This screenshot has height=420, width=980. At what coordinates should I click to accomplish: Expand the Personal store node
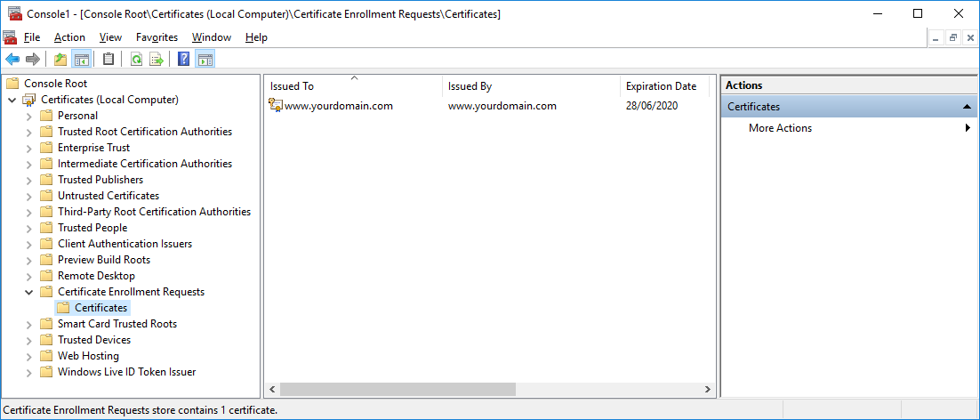coord(28,116)
